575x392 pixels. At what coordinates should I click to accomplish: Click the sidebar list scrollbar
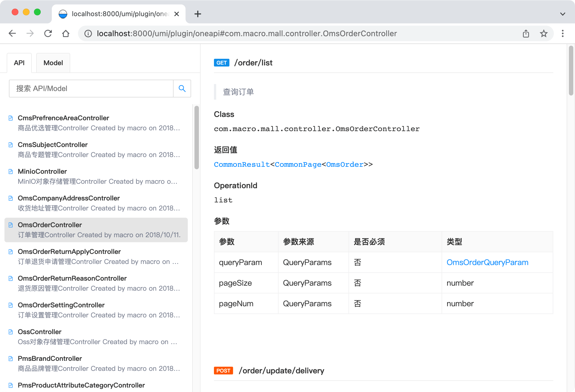click(x=197, y=138)
